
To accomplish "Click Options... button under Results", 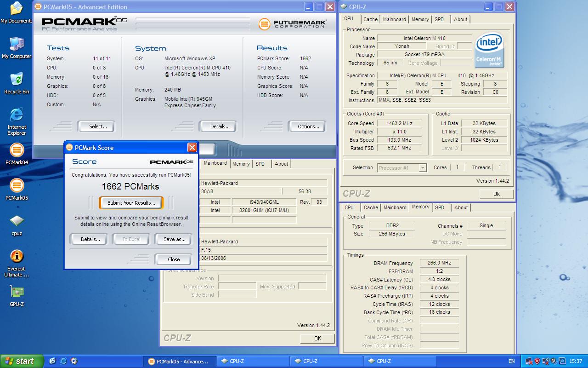I will tap(306, 126).
